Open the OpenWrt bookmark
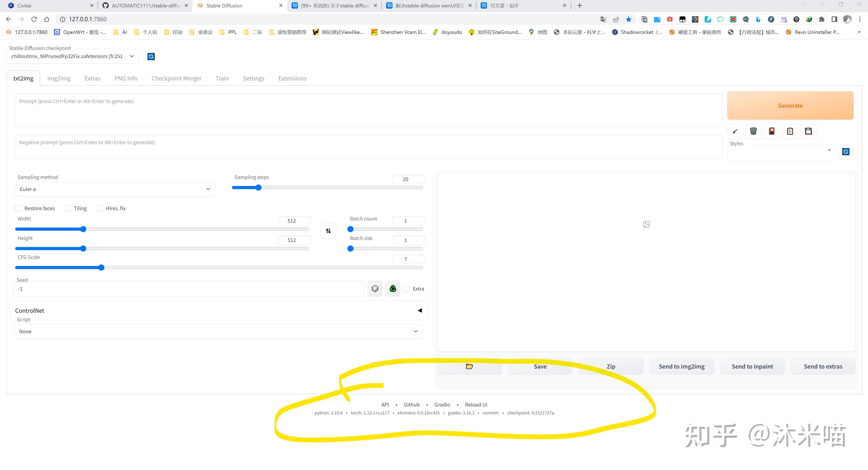868x470 pixels. [80, 32]
